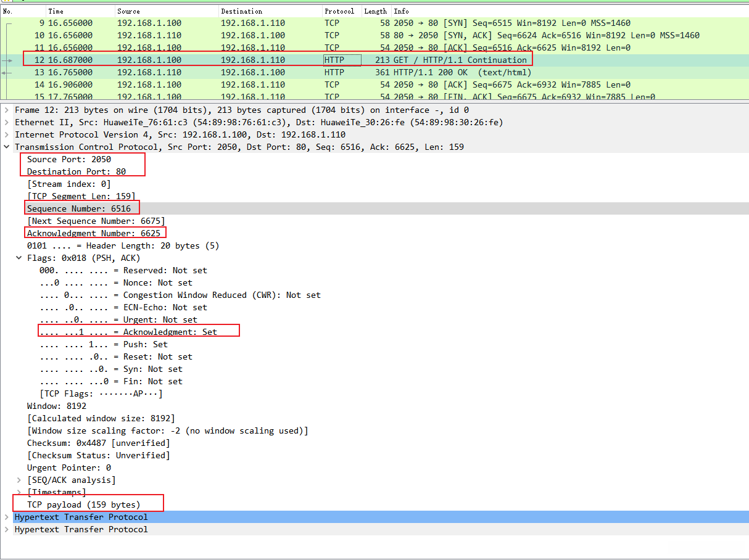
Task: Collapse the Flags: 0x018 section
Action: 19,258
